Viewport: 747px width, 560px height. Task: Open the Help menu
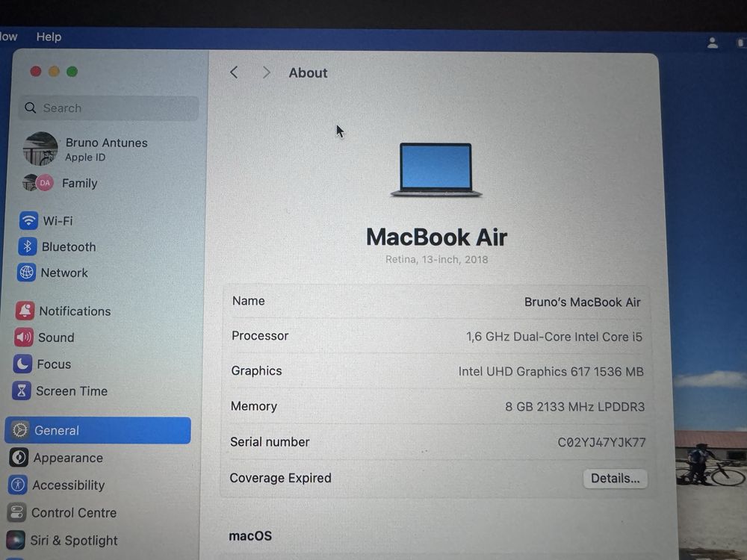point(49,37)
